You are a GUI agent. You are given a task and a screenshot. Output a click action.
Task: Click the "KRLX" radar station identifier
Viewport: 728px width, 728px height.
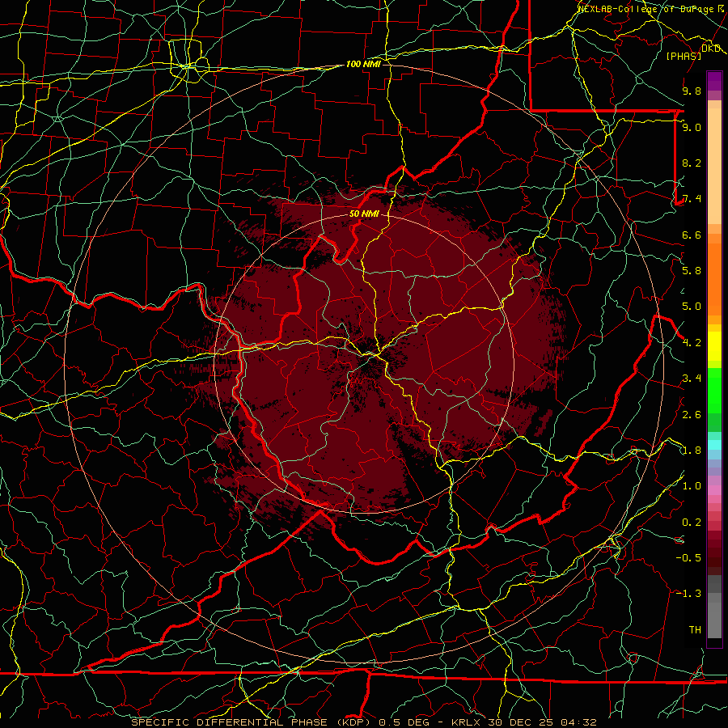pyautogui.click(x=466, y=722)
